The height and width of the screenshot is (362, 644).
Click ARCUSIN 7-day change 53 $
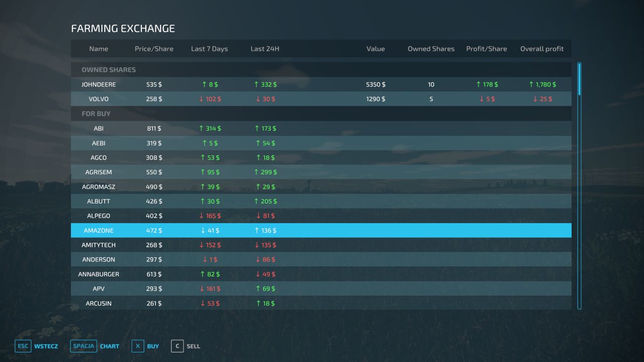tap(209, 303)
